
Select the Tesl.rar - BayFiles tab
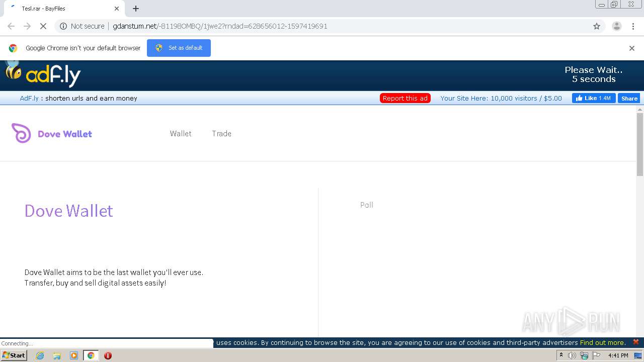63,9
